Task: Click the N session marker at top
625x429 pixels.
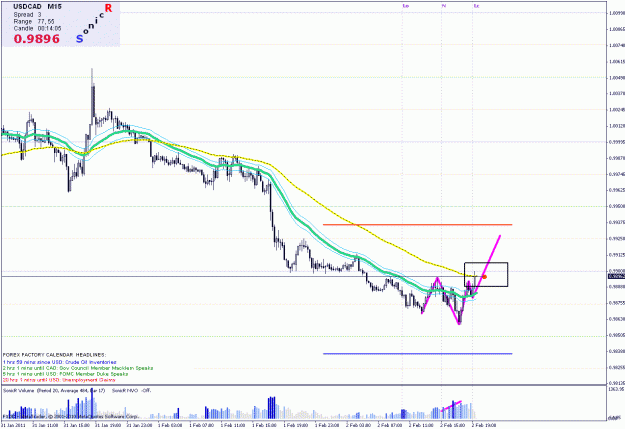Action: click(444, 6)
